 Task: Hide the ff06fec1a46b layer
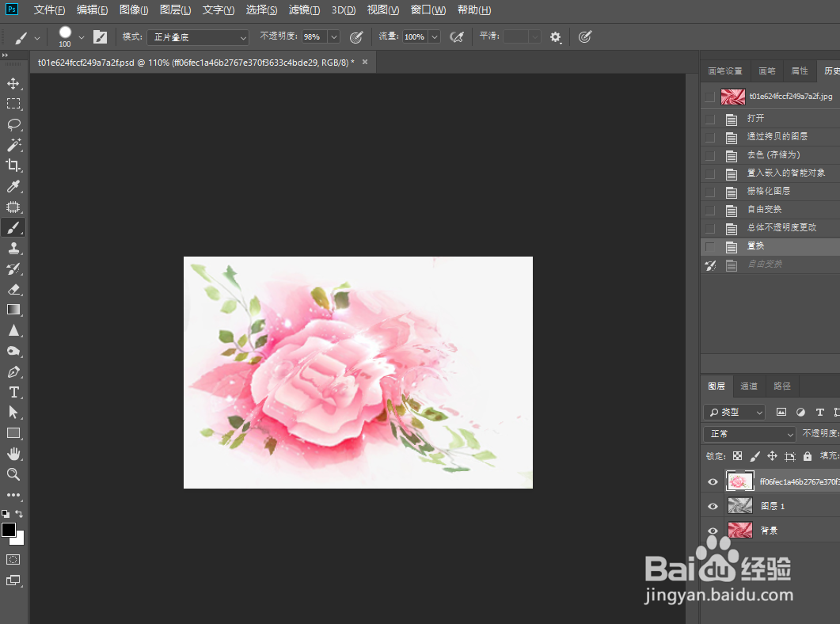[x=713, y=481]
